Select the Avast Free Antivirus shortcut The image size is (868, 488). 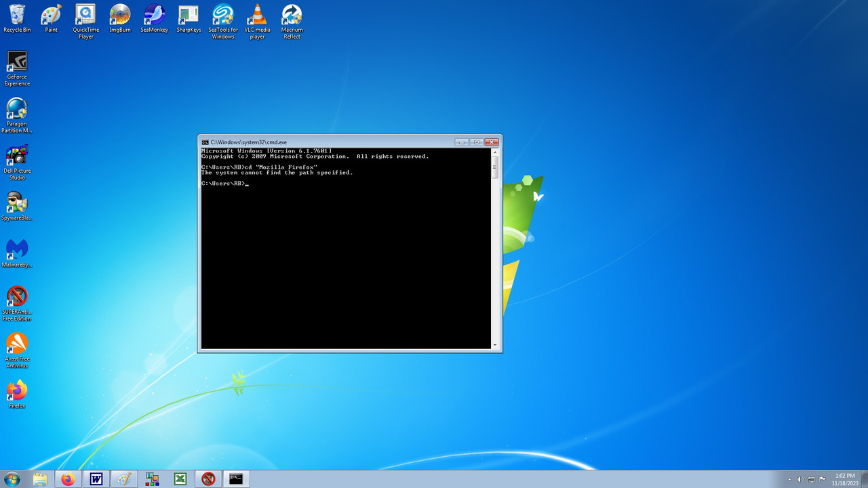[17, 350]
